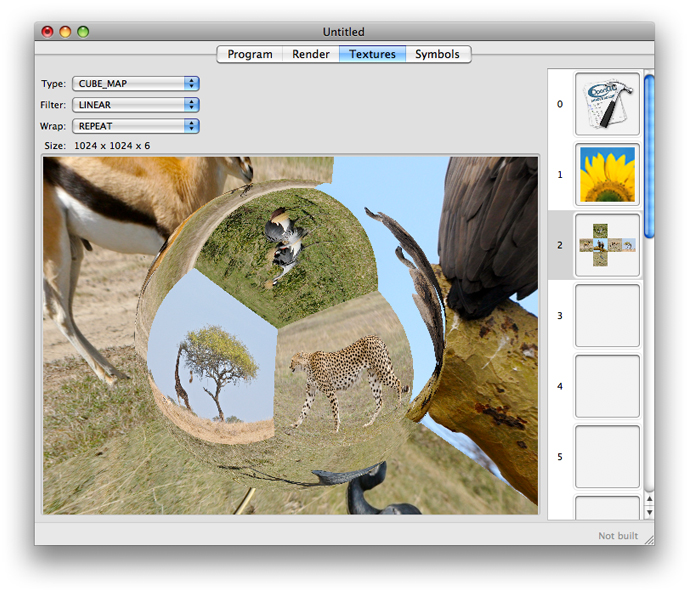The image size is (689, 593).
Task: Click empty texture slot 4
Action: [607, 386]
